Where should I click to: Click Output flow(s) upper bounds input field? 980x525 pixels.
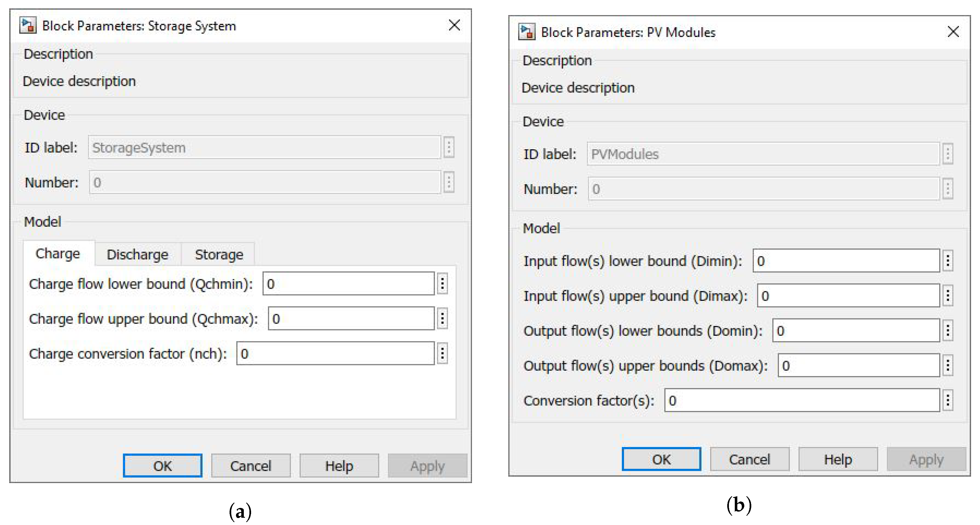pyautogui.click(x=858, y=366)
